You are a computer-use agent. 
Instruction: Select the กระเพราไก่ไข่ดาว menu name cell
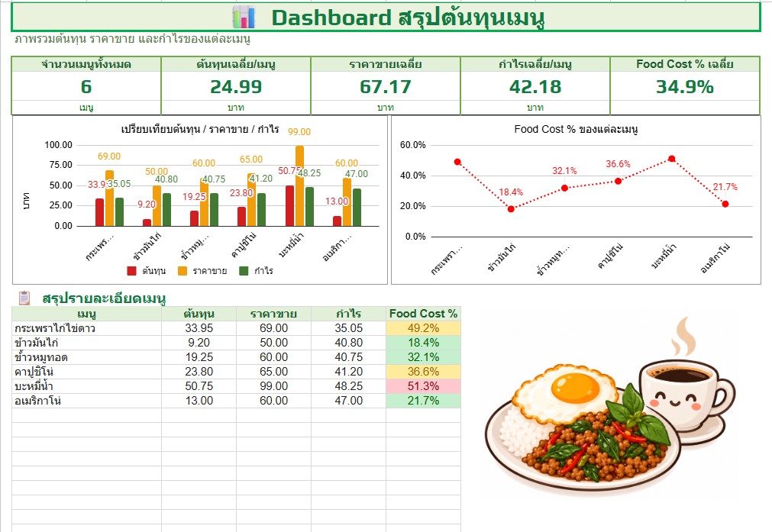[x=86, y=328]
